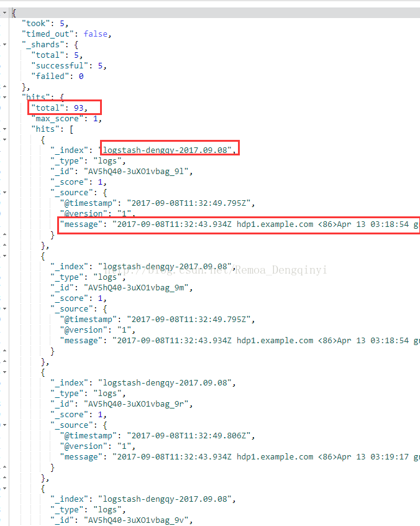Click the first hit's "message" line with 03:18:54
The image size is (420, 526).
[240, 224]
